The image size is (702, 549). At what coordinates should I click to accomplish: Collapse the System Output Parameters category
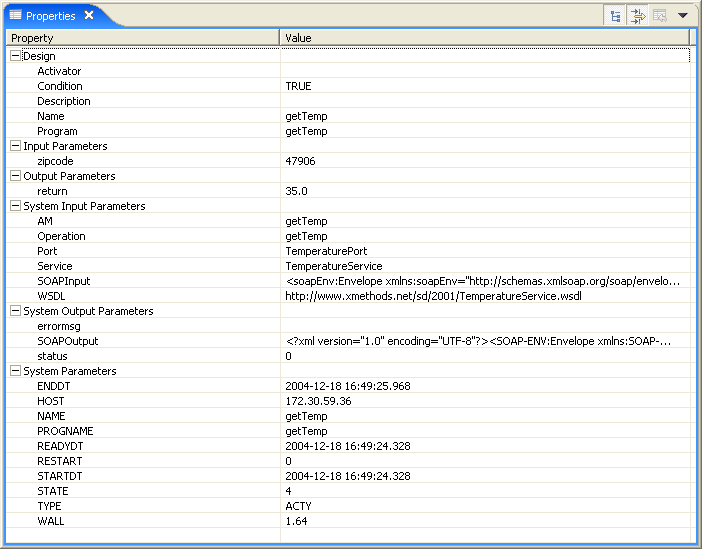pos(15,310)
